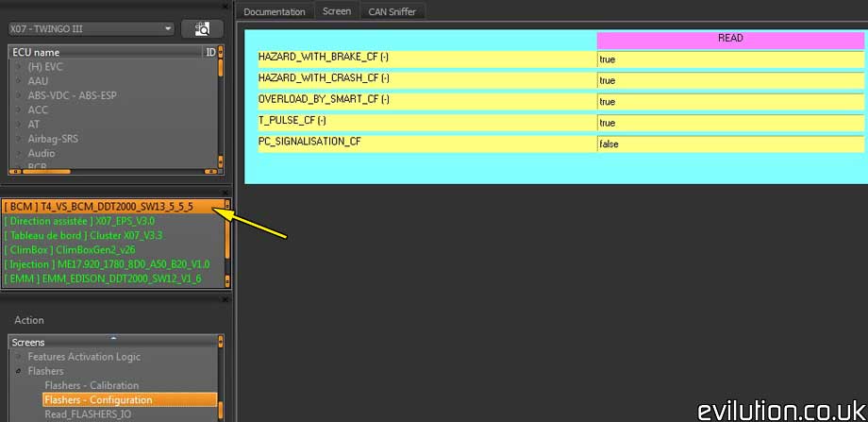Image resolution: width=868 pixels, height=422 pixels.
Task: Expand Features Activation Logic node
Action: [18, 357]
